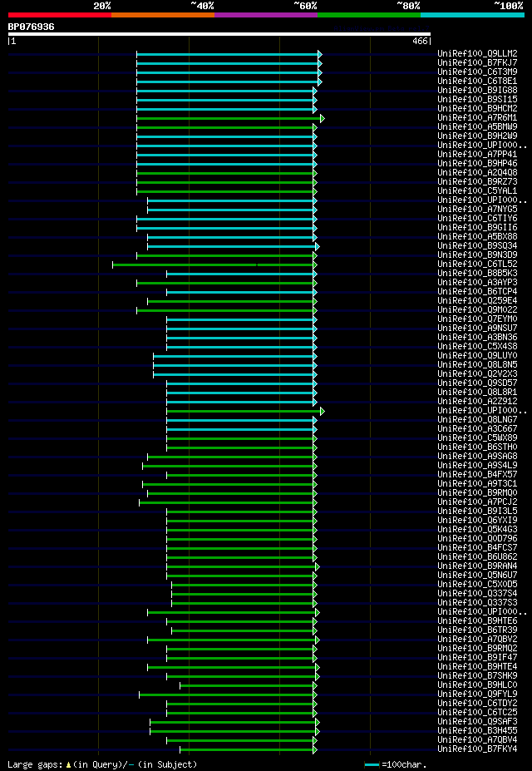
Task: Open hit UniRef100_C6T8E1
Action: [477, 82]
